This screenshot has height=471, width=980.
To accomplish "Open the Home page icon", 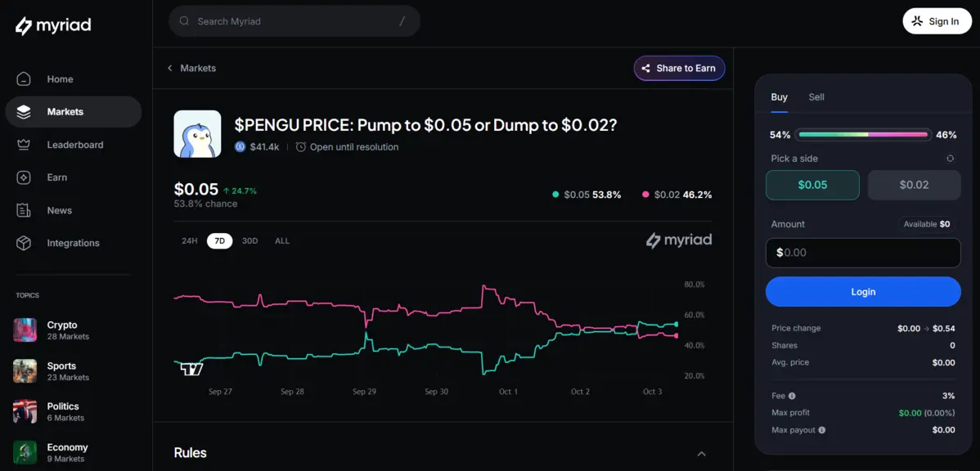I will tap(24, 79).
